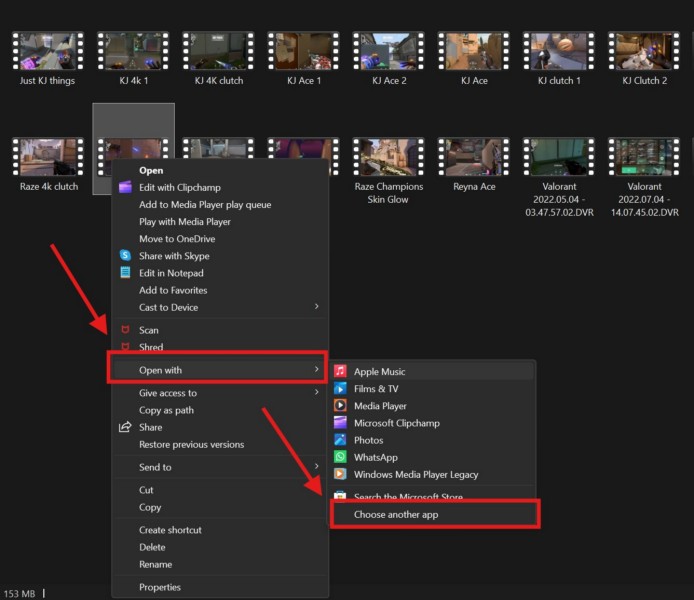Screen dimensions: 694x600
Task: Click the Share with Skype icon
Action: point(125,256)
